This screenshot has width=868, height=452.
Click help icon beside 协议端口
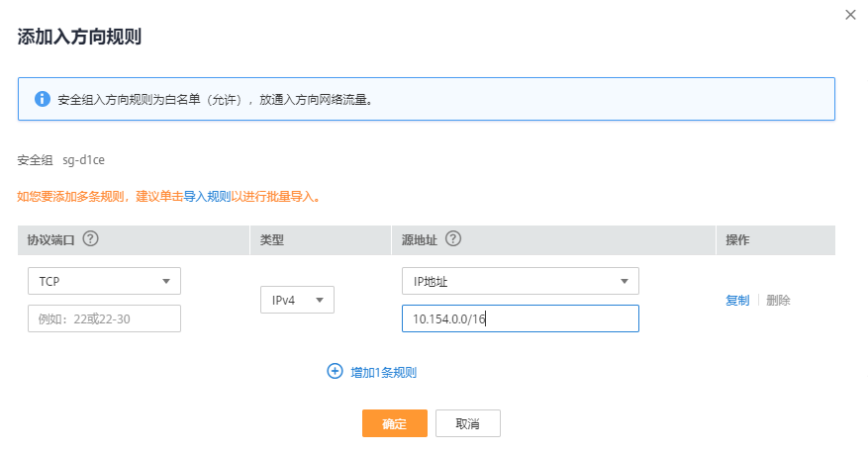[x=91, y=239]
